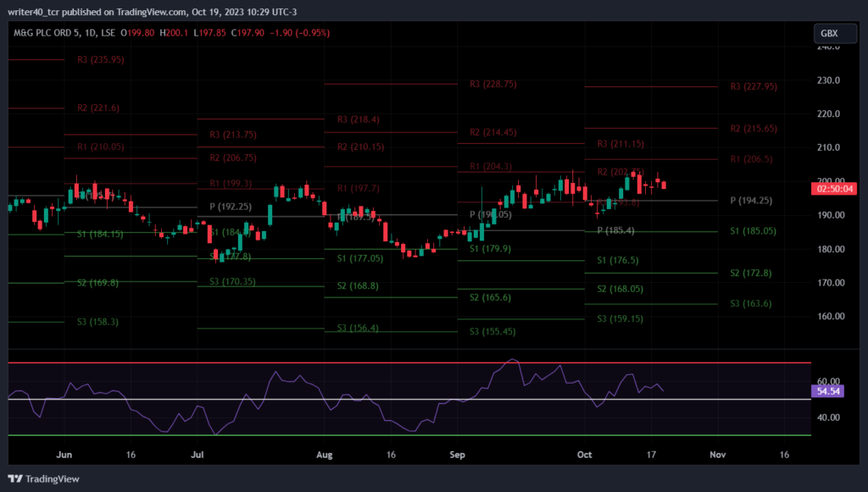Viewport: 868px width, 492px height.
Task: Select the low value L197.85
Action: click(x=210, y=33)
